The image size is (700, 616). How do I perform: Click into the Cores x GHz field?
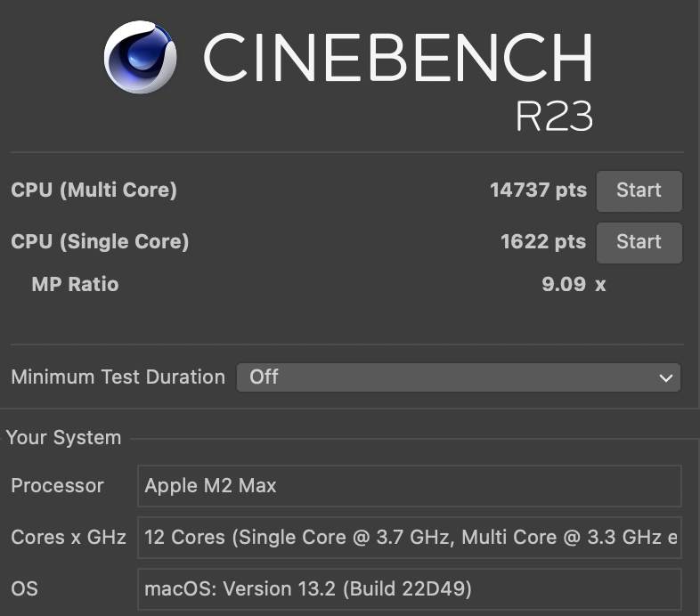(410, 538)
